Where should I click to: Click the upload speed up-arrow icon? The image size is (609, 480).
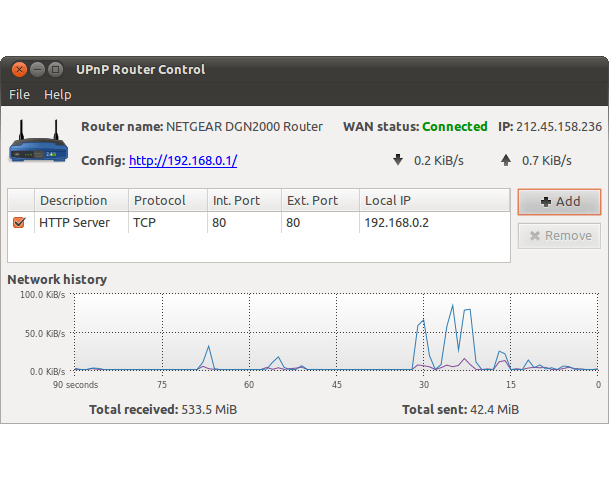[506, 160]
